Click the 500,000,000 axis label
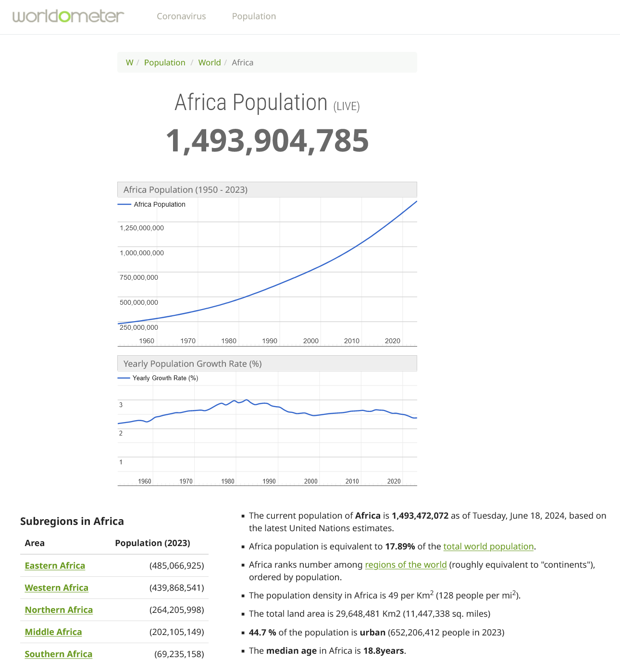620x672 pixels. [139, 302]
